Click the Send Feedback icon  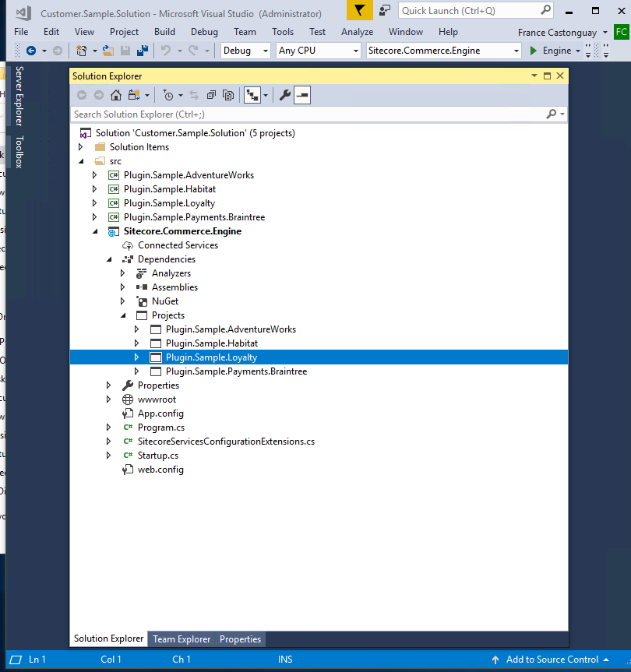(x=385, y=10)
